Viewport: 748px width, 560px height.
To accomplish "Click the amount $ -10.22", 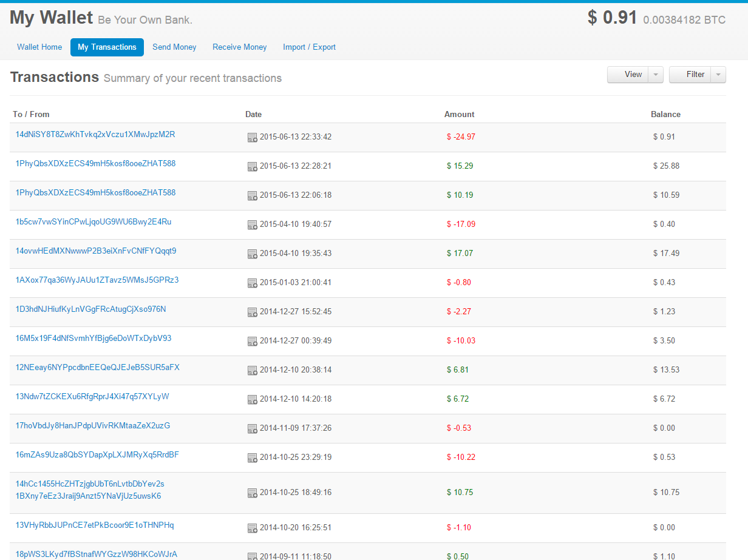I will pyautogui.click(x=461, y=457).
